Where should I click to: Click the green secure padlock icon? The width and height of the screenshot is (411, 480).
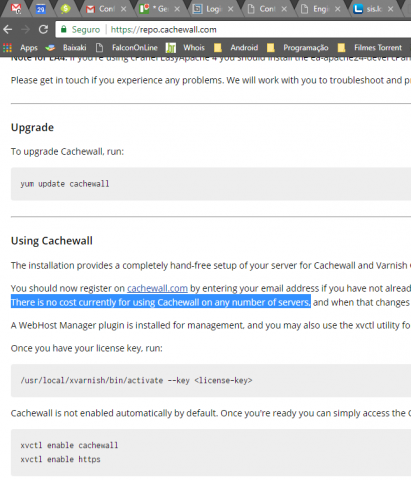(64, 30)
